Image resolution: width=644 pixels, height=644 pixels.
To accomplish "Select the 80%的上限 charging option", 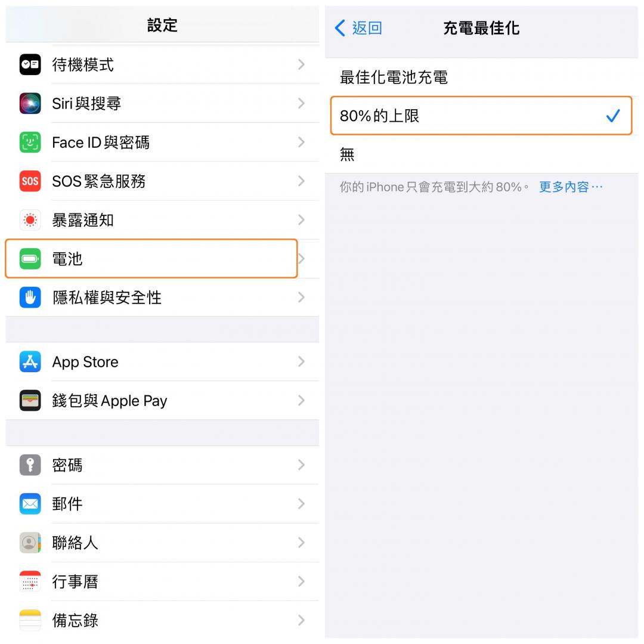I will [x=481, y=116].
